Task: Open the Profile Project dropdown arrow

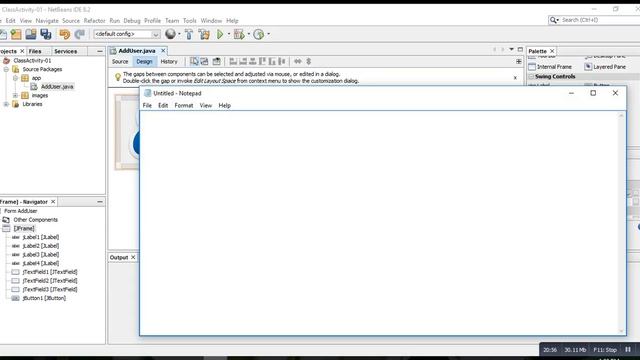Action: coord(268,34)
